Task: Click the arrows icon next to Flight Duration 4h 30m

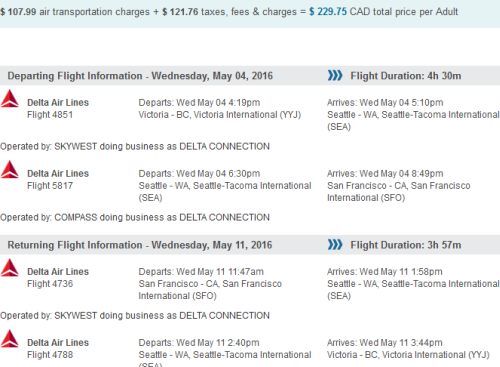Action: (x=335, y=76)
